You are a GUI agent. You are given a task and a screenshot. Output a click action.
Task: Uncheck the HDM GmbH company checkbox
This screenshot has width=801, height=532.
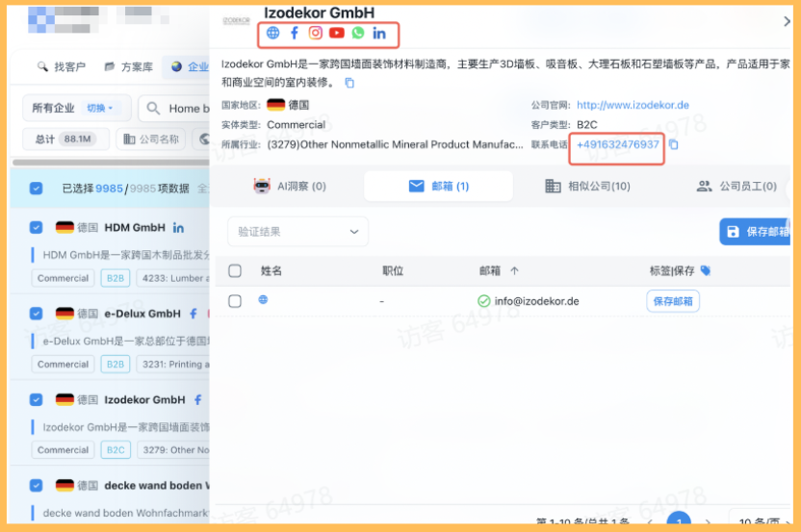pos(37,228)
